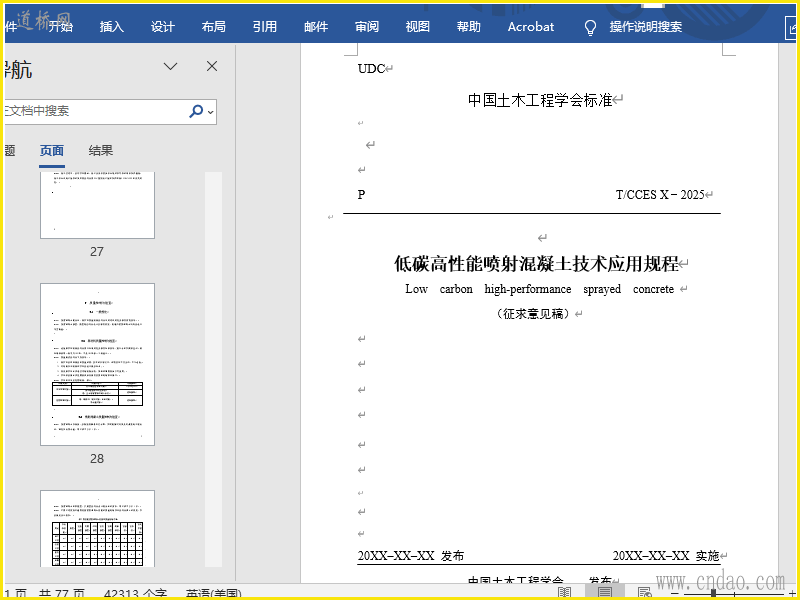Click the share icon at ribbon right edge
Image resolution: width=800 pixels, height=600 pixels.
[x=792, y=28]
